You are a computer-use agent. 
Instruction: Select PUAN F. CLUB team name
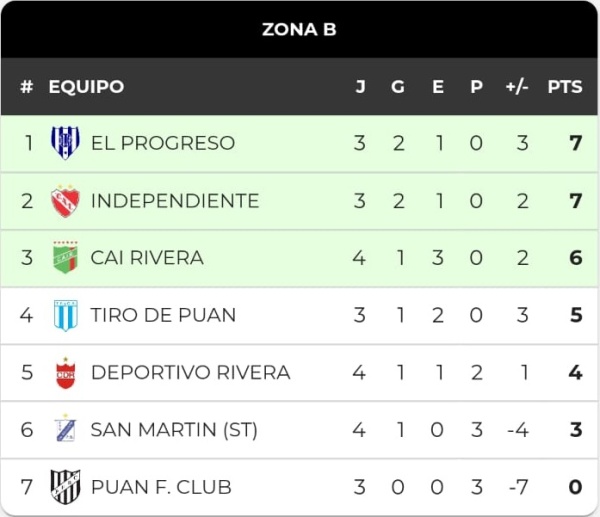pos(161,487)
